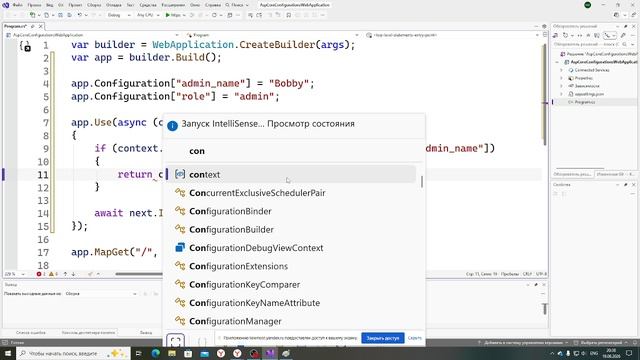
Task: Switch to the Обозреватель решений bottom tab
Action: pyautogui.click(x=572, y=174)
